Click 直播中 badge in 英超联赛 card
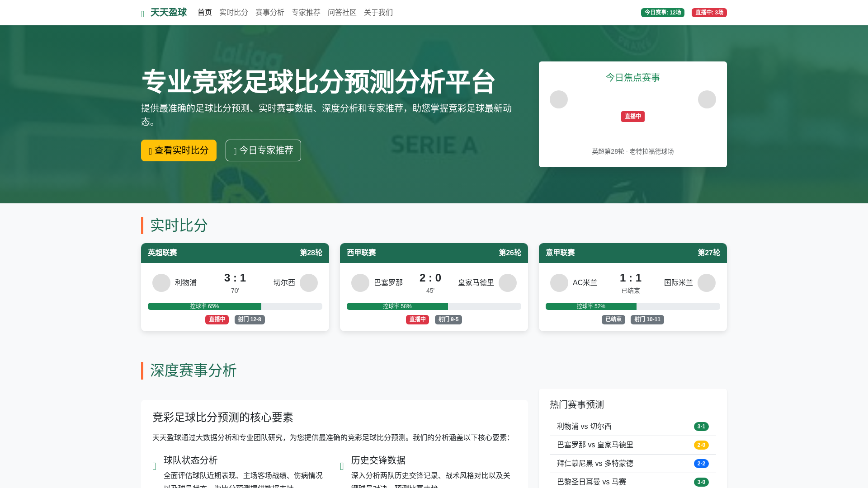The image size is (868, 488). click(x=217, y=319)
